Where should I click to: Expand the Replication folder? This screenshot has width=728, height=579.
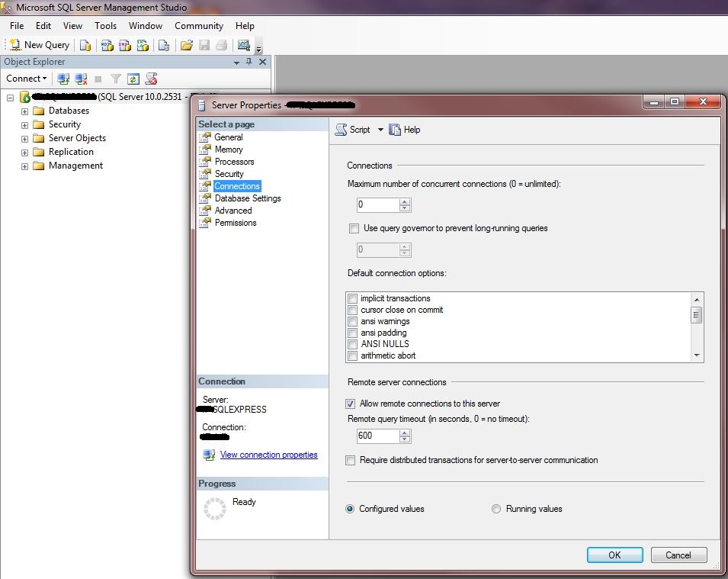click(x=24, y=153)
